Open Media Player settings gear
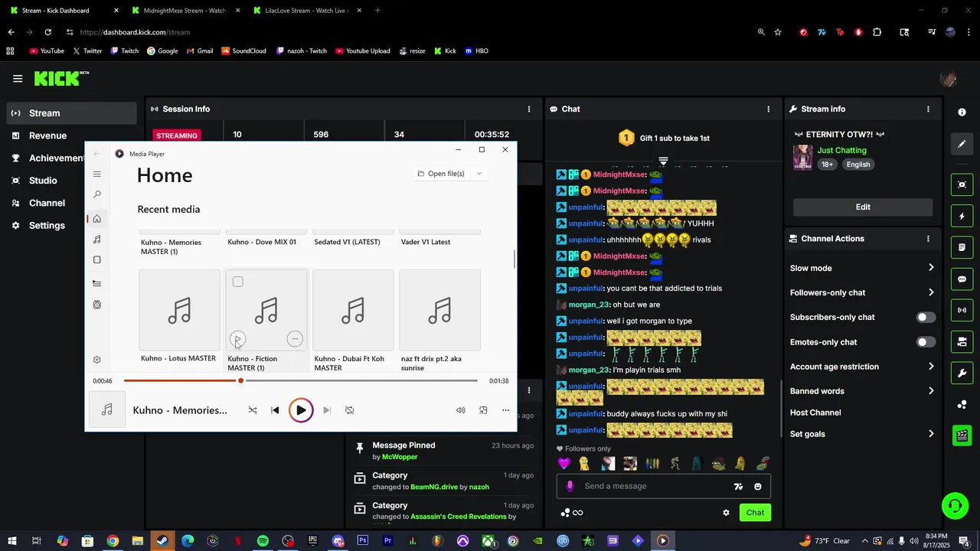 click(97, 360)
